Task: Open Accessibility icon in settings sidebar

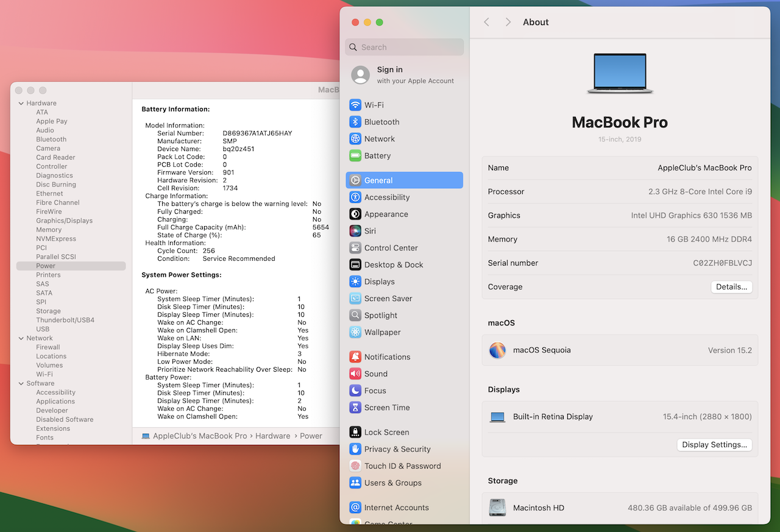Action: pyautogui.click(x=355, y=197)
